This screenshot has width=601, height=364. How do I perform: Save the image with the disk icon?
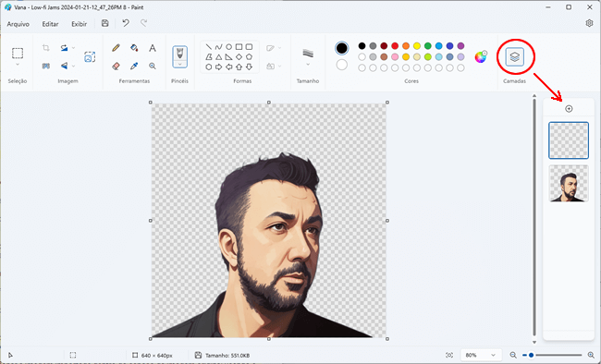pos(105,23)
